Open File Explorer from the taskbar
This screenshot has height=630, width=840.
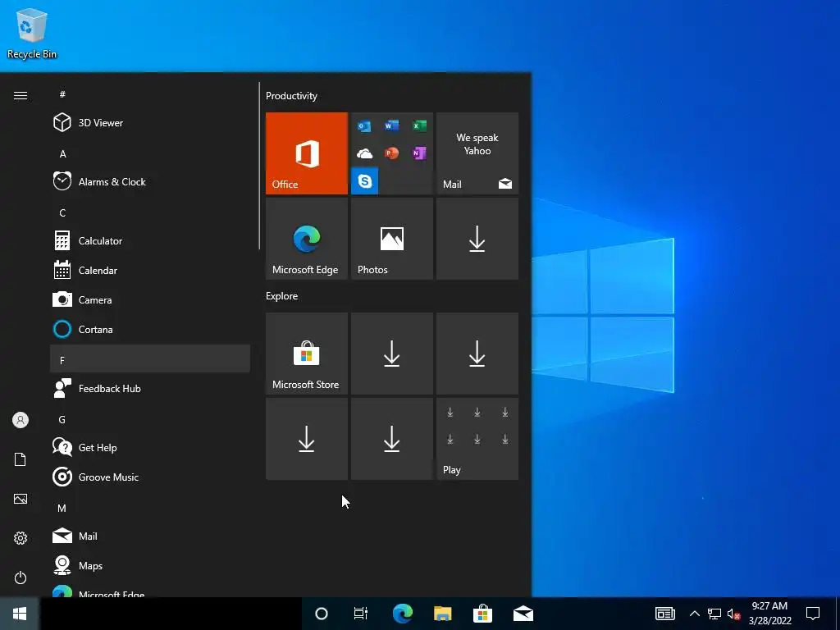(x=442, y=614)
